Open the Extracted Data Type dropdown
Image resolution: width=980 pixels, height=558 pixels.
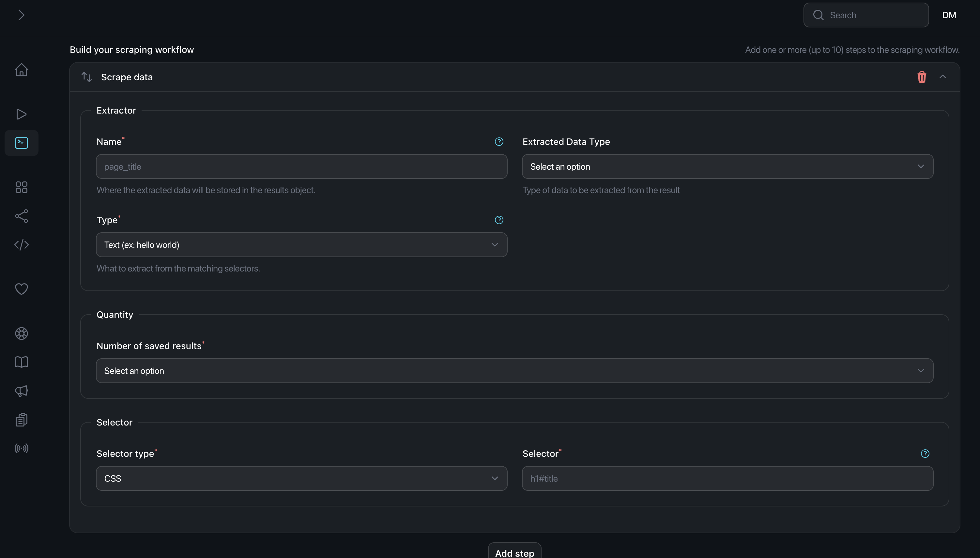(x=727, y=167)
